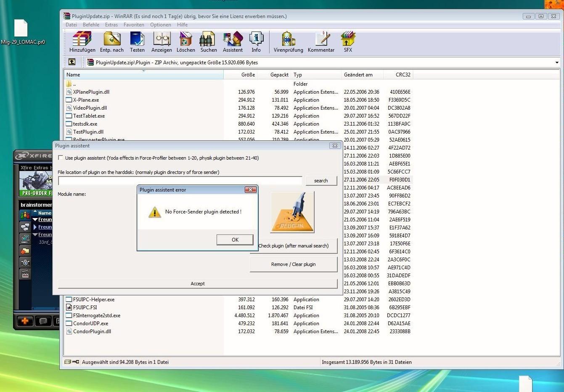Screen dimensions: 564x392
Task: Sort WinRAR list by Größe column
Action: coord(240,75)
